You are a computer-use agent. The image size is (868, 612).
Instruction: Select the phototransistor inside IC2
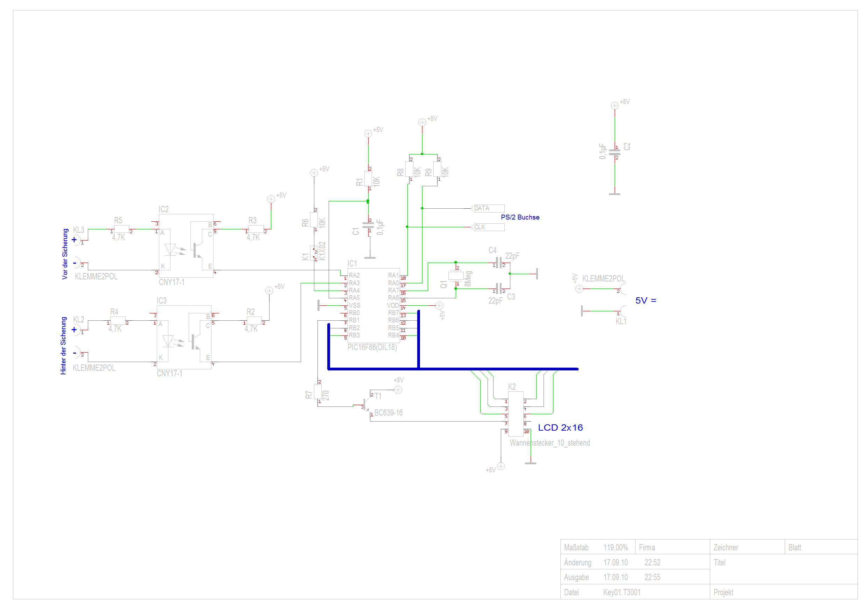[197, 250]
